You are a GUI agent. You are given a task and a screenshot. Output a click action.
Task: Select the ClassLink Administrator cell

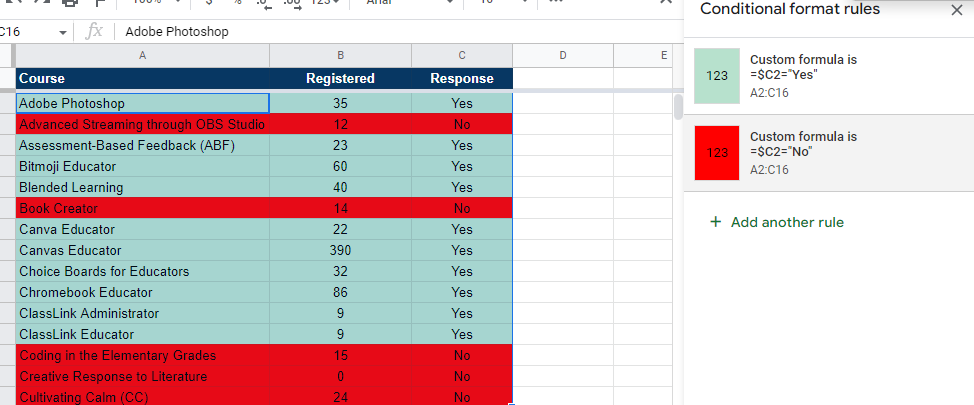(142, 314)
